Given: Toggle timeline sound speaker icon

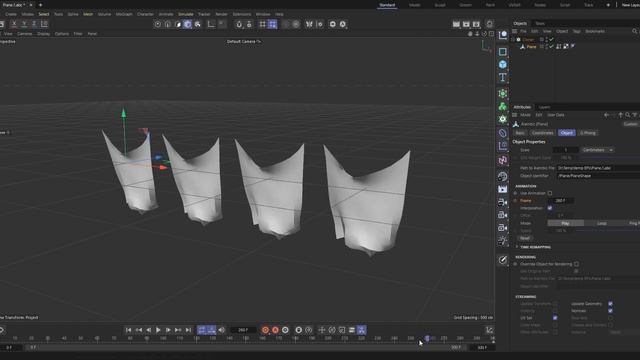Looking at the screenshot, I should [222, 330].
